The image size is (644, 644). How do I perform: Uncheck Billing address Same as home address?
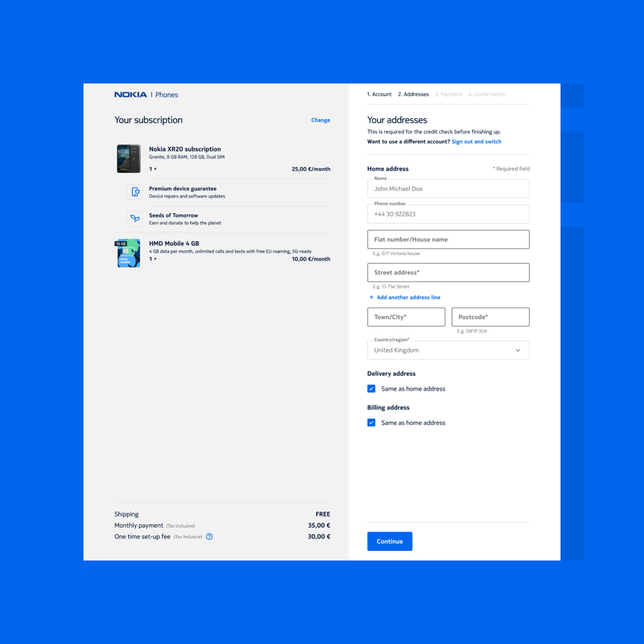click(371, 423)
